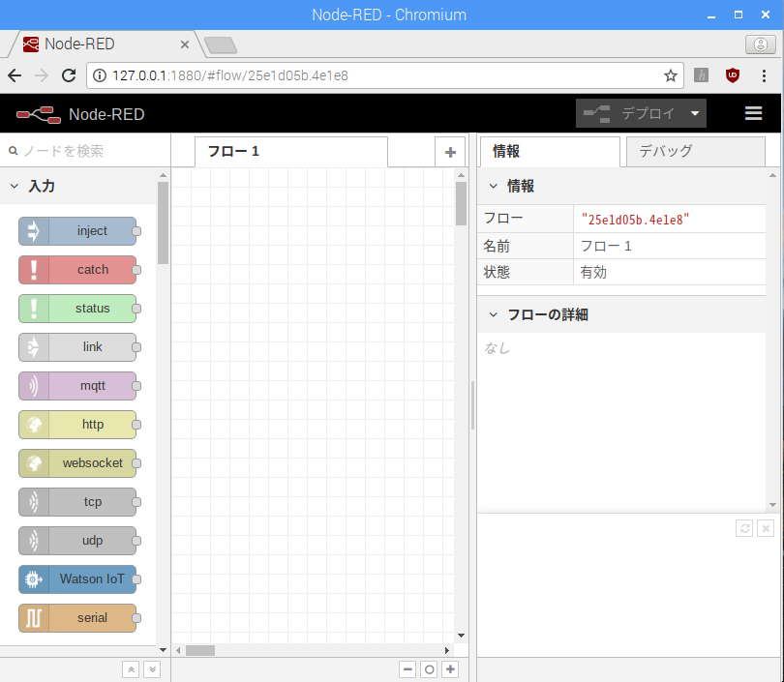The width and height of the screenshot is (784, 682).
Task: Click the palette scrollbar thumb
Action: [163, 222]
